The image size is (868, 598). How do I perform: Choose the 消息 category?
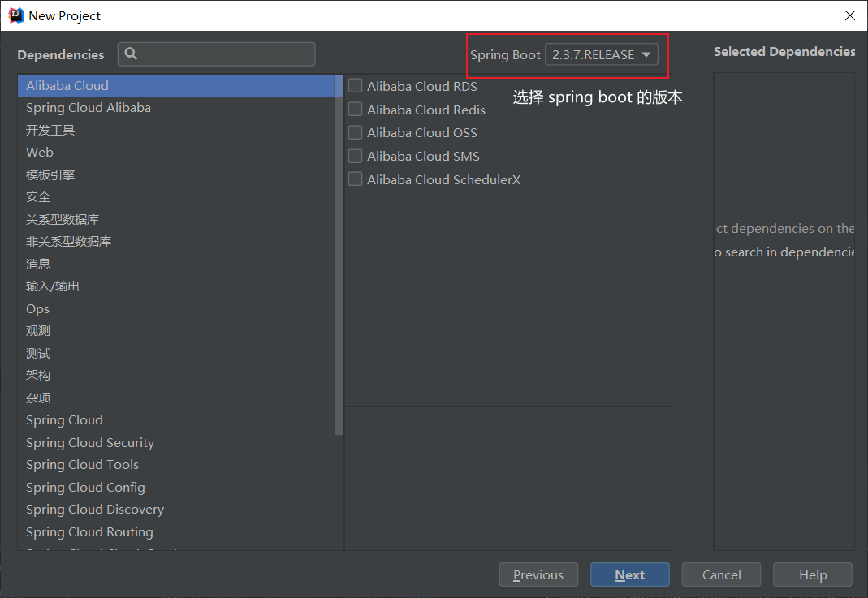pos(176,264)
